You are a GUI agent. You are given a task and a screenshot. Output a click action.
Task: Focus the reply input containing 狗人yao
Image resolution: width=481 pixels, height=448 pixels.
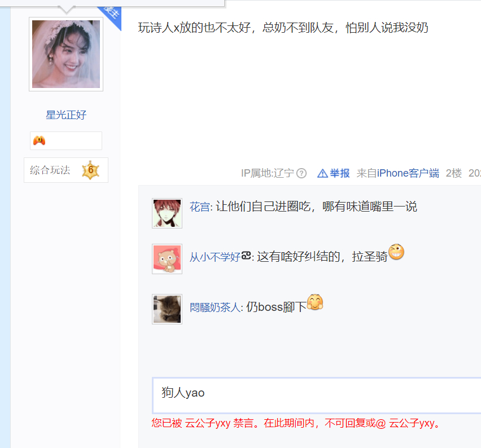pos(317,396)
